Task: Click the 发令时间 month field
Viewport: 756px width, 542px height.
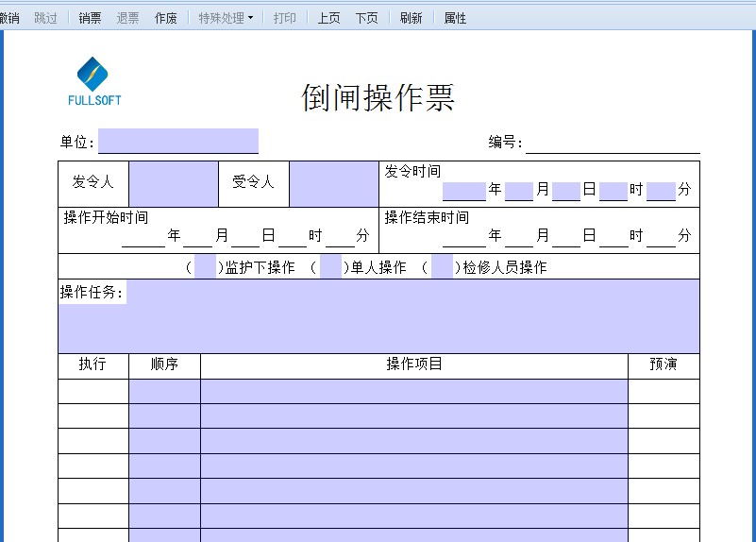Action: 519,191
